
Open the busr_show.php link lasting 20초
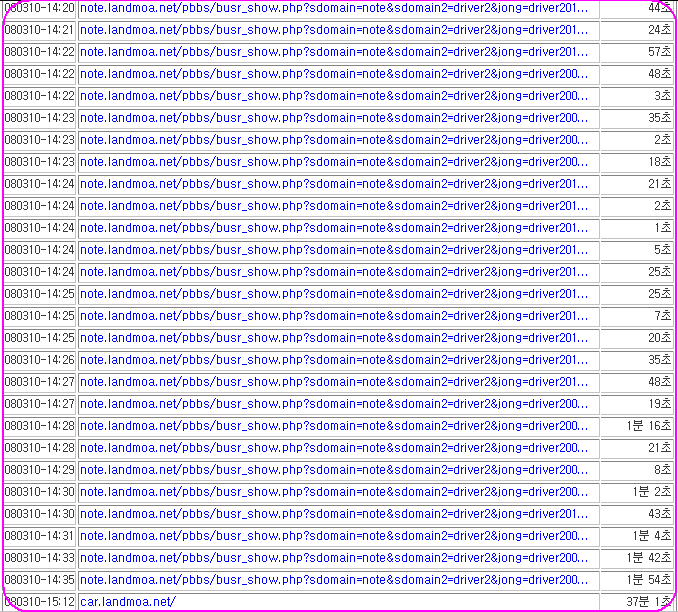click(334, 338)
